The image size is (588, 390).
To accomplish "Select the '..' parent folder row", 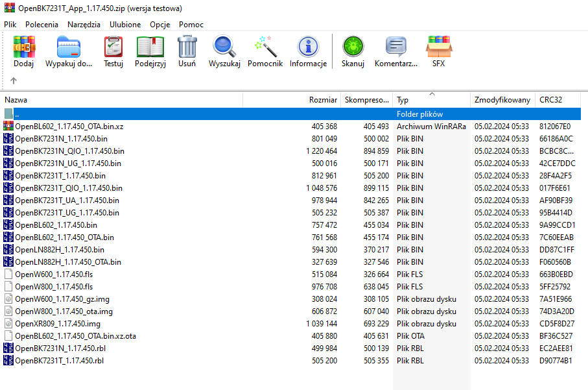I will (x=292, y=114).
